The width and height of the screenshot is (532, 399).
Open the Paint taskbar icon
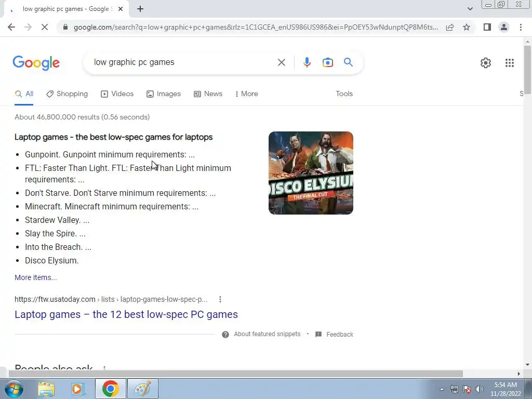[x=142, y=389]
